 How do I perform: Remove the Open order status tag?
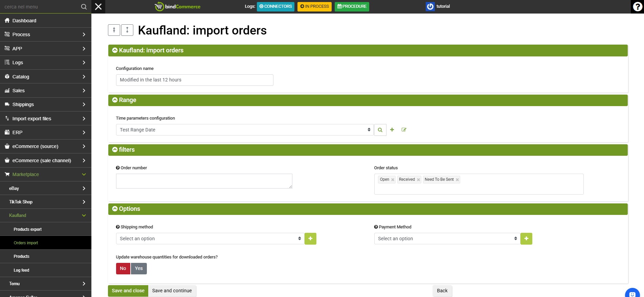click(393, 180)
